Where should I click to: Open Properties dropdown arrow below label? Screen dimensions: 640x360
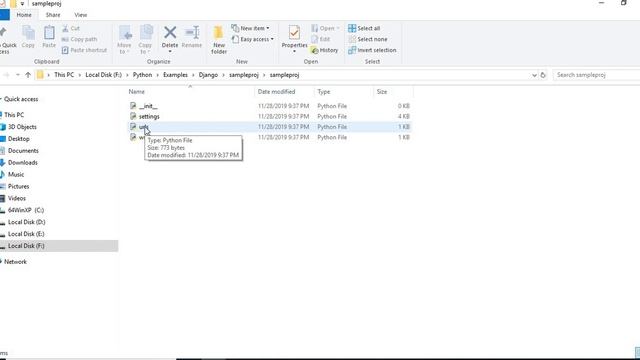click(294, 51)
